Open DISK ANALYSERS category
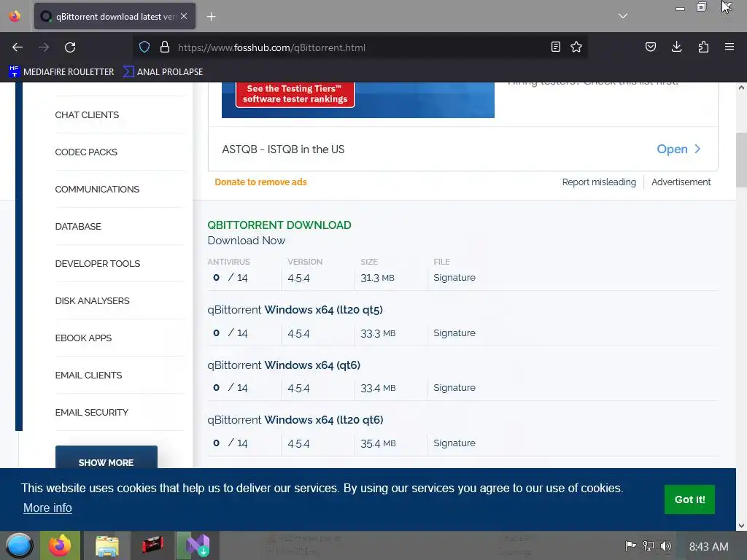Image resolution: width=747 pixels, height=560 pixels. [92, 300]
